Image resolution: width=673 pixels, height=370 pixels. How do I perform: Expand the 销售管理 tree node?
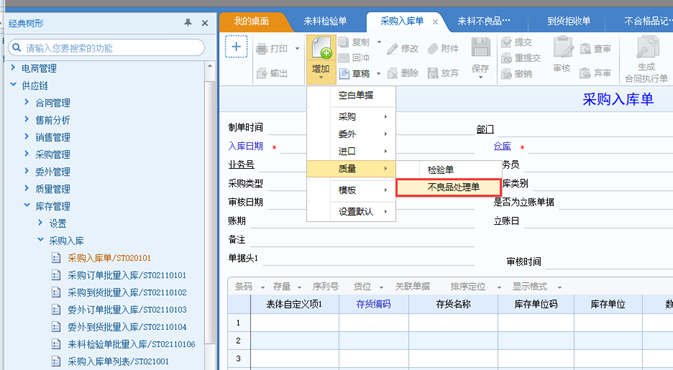(x=27, y=136)
